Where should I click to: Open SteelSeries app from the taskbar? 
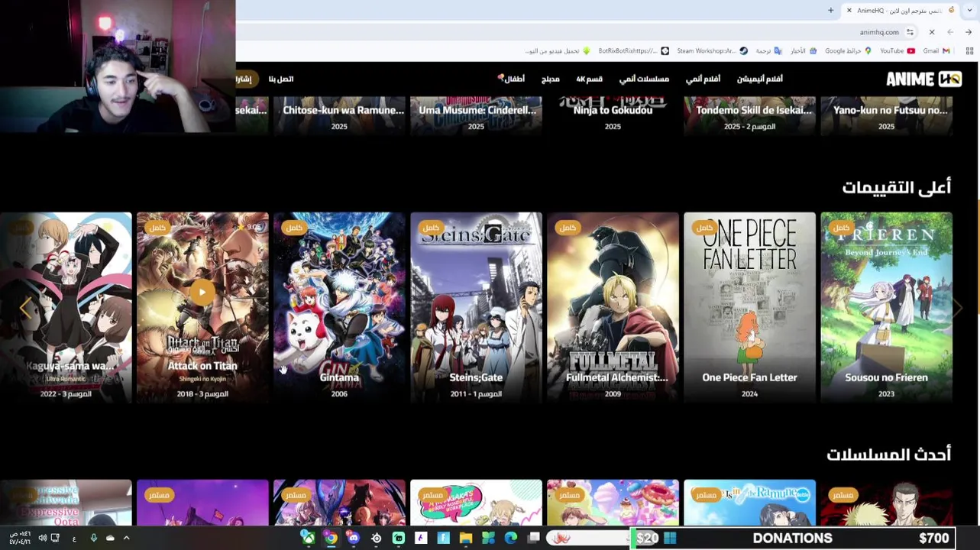tap(376, 538)
